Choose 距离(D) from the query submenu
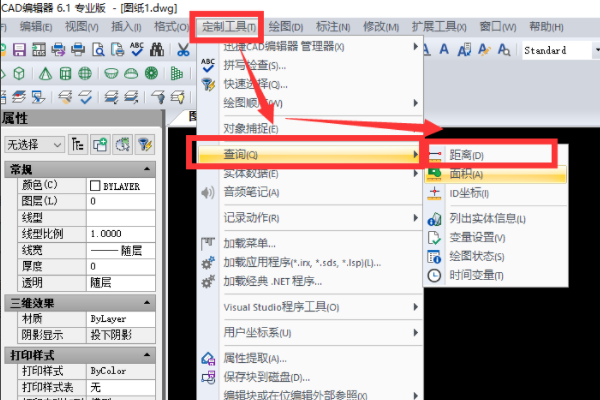Viewport: 600px width, 400px height. [x=496, y=155]
